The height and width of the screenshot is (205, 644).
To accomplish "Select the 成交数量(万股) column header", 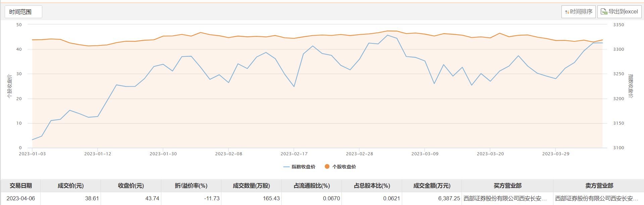I will click(251, 186).
